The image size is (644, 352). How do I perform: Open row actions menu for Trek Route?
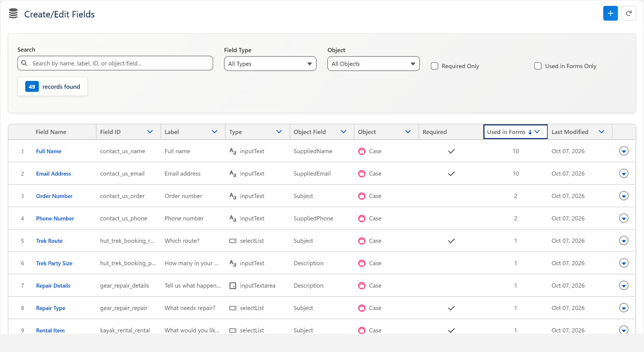click(x=624, y=241)
